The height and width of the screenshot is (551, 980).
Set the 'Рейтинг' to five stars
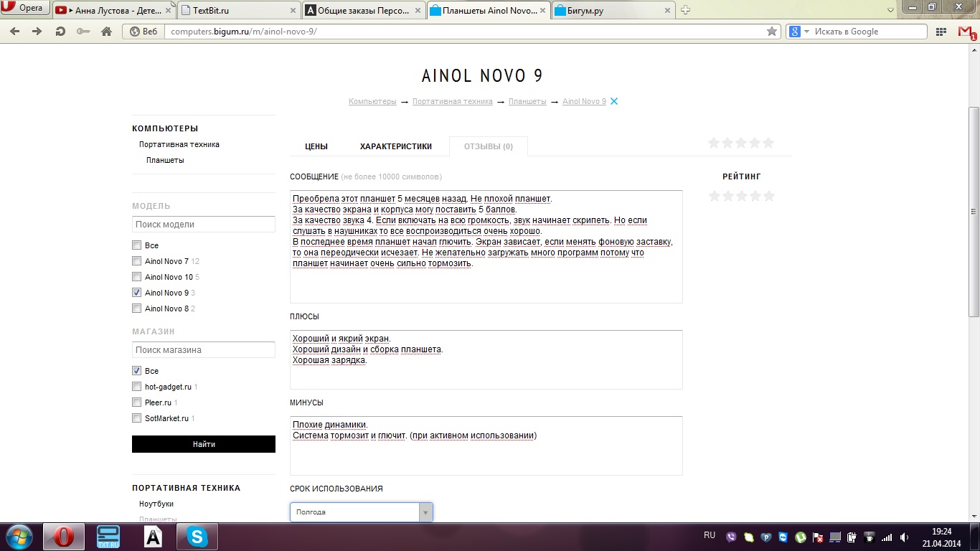click(769, 196)
